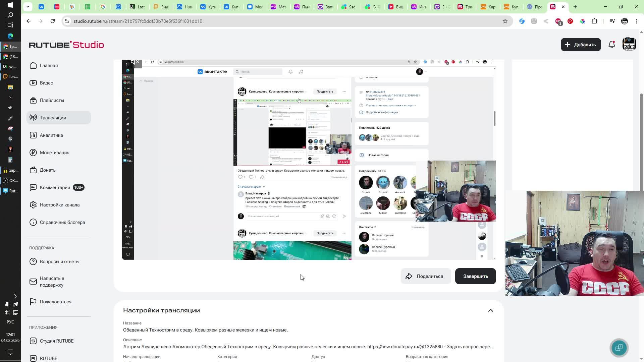The image size is (644, 362).
Task: Click the Поделиться button
Action: [x=425, y=276]
